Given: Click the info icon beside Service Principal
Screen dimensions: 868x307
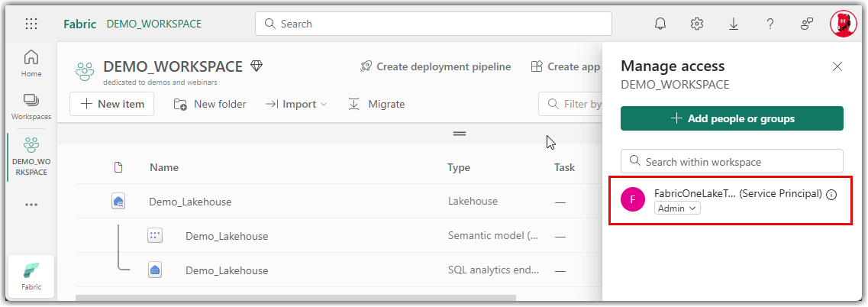Looking at the screenshot, I should point(831,195).
